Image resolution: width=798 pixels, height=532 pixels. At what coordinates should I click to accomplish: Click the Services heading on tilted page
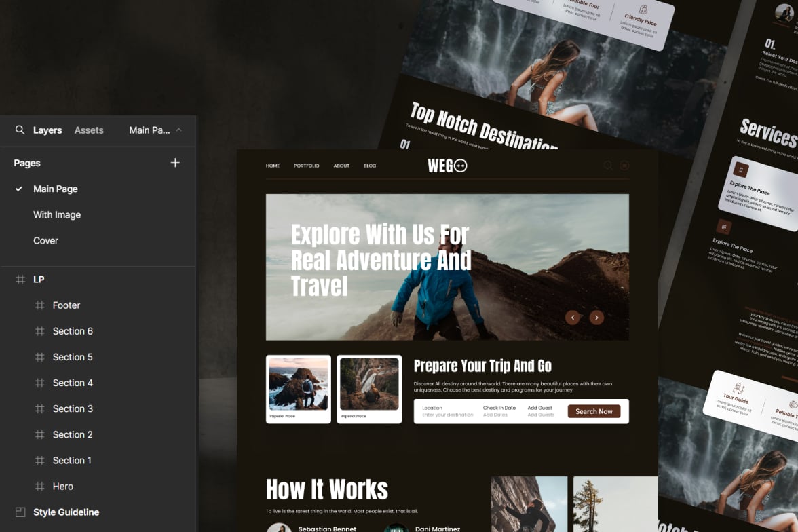coord(768,133)
